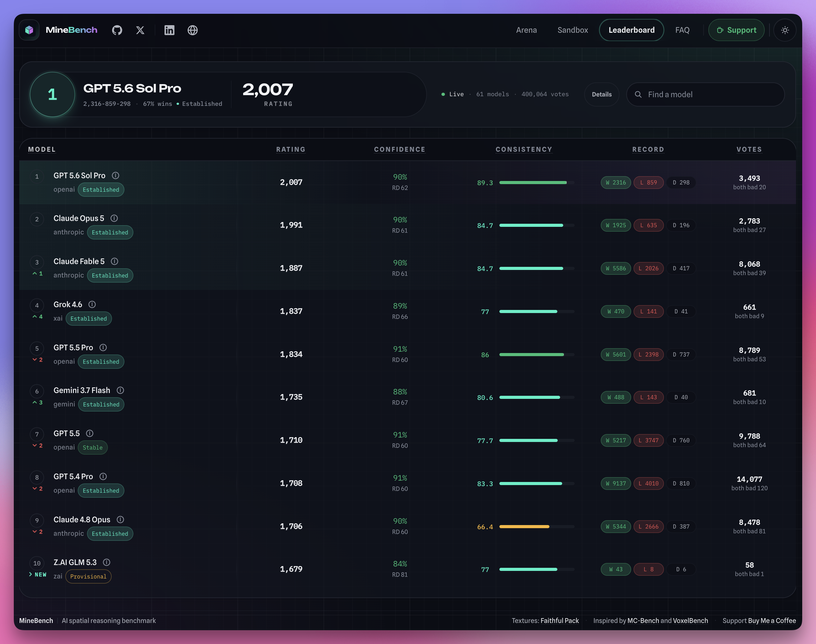This screenshot has height=644, width=816.
Task: Select the Leaderboard tab
Action: coord(631,30)
